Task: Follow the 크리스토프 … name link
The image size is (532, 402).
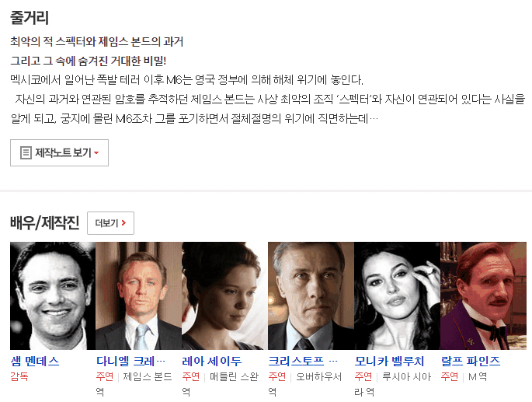Action: tap(303, 361)
